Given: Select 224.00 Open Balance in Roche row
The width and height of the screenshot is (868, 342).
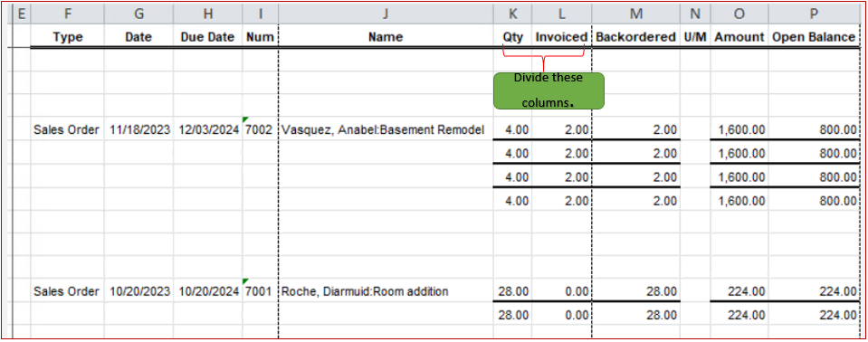Looking at the screenshot, I should [x=814, y=290].
